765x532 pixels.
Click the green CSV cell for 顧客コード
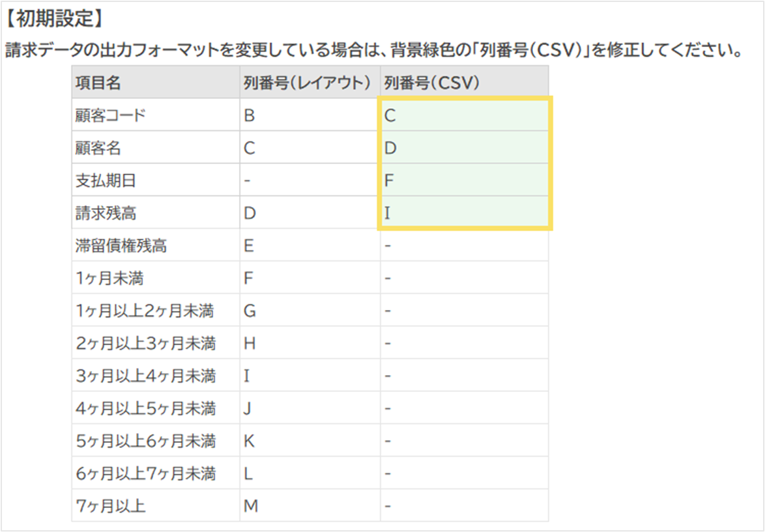pos(465,115)
